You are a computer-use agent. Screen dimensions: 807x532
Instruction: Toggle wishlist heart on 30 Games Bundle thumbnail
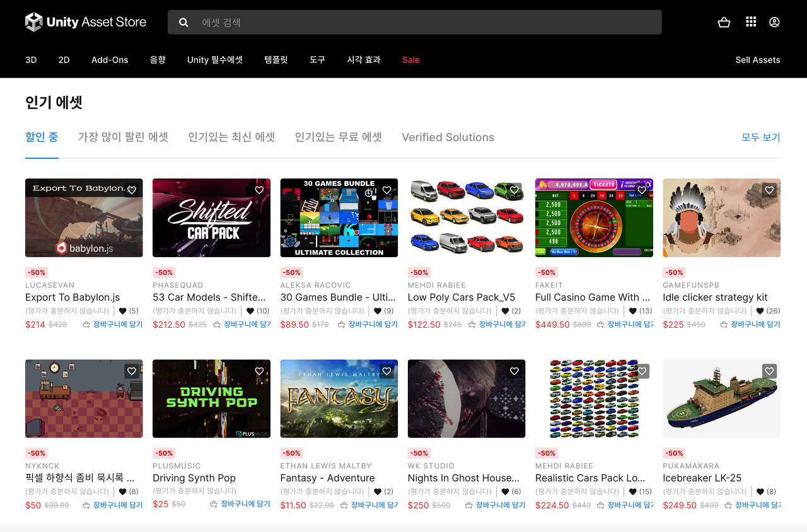386,190
